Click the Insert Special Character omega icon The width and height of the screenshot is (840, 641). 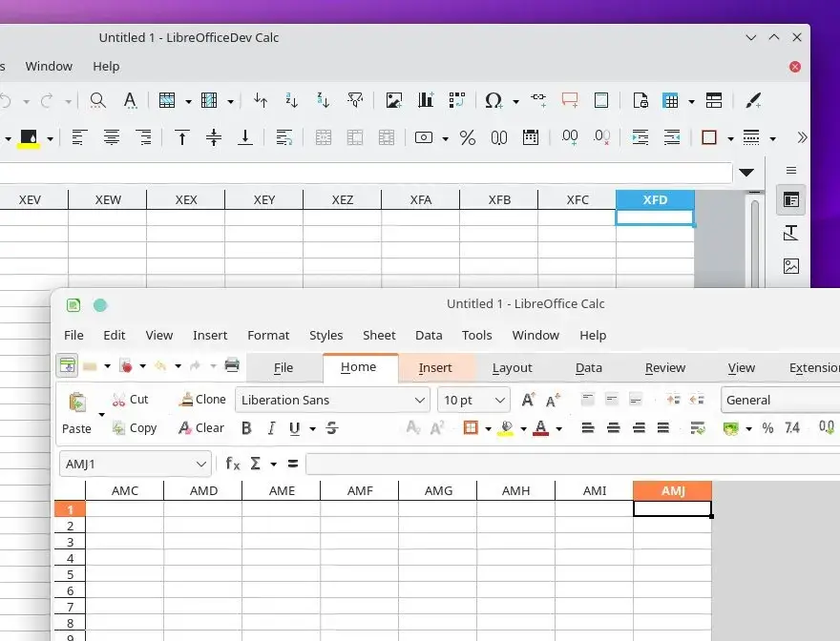click(493, 100)
